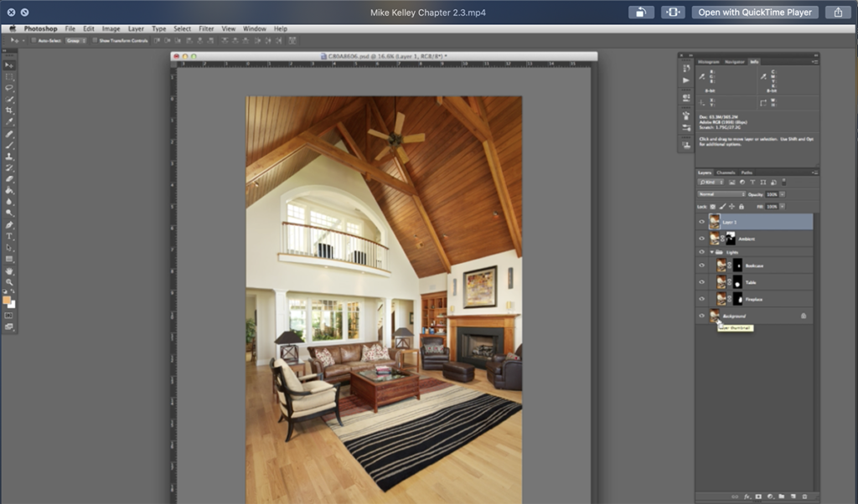Click Open with QuickTime Player button

(755, 13)
